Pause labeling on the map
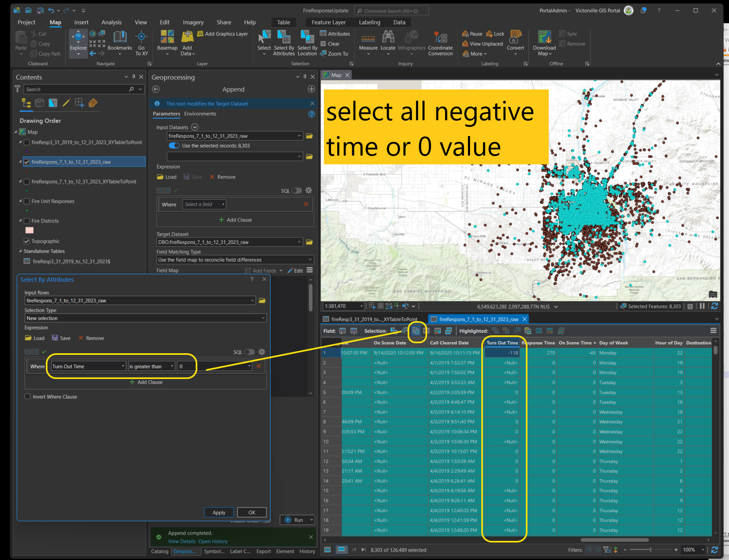Screen dimensions: 729x560 (472, 34)
